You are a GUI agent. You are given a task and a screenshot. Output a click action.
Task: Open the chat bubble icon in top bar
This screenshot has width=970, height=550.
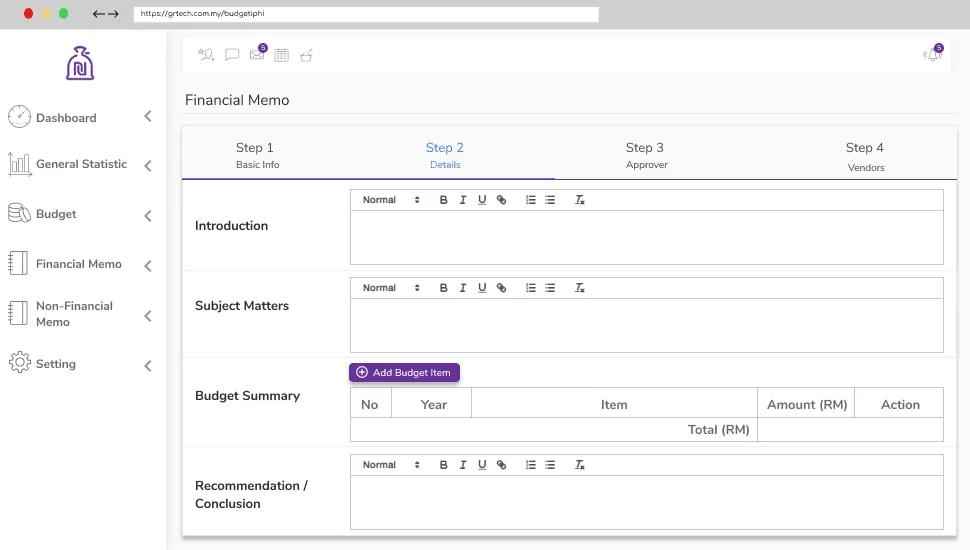[x=232, y=55]
